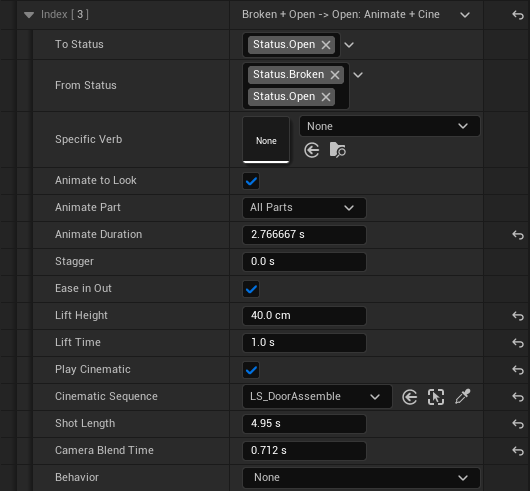Click the Cinematic Sequence property label
The image size is (530, 491).
coord(106,396)
